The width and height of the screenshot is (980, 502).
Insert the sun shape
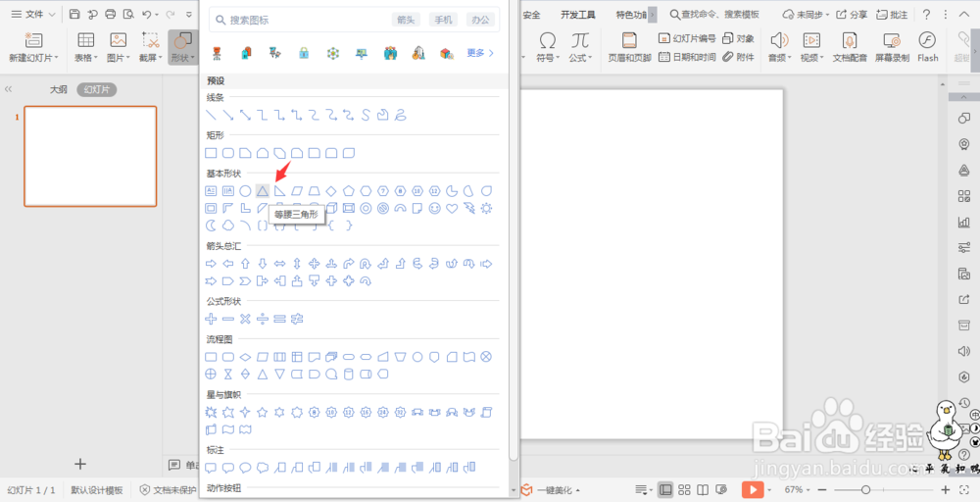tap(486, 208)
